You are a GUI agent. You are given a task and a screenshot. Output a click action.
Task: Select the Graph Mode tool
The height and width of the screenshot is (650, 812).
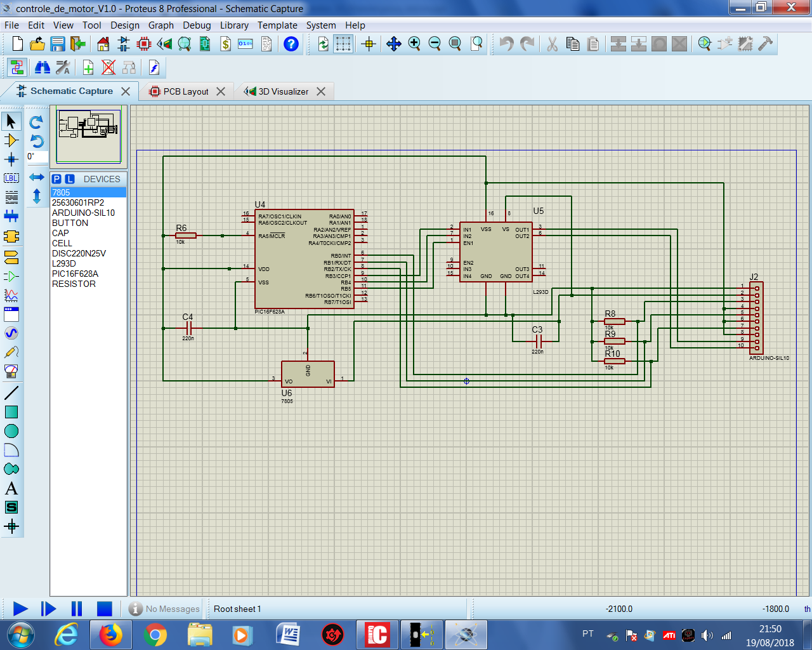point(11,295)
